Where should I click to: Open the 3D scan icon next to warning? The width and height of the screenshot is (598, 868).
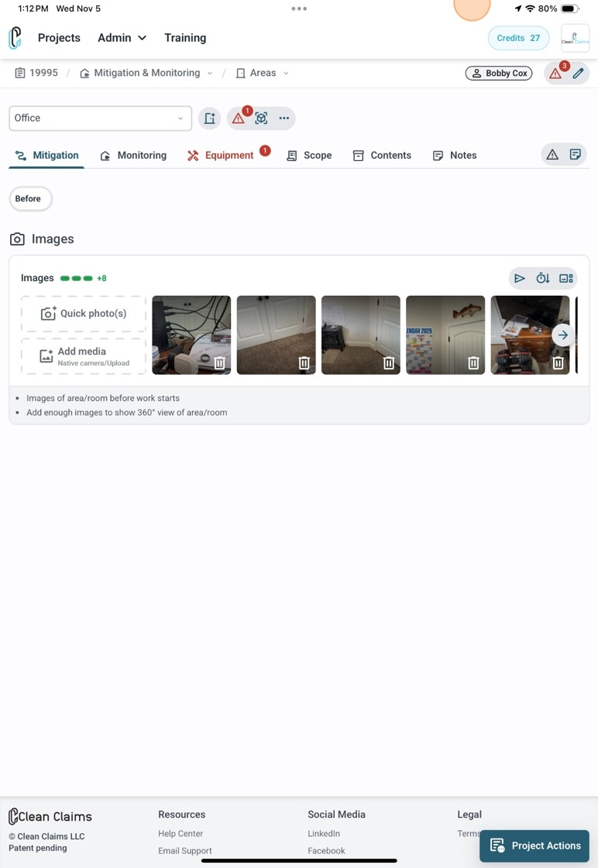(x=261, y=118)
